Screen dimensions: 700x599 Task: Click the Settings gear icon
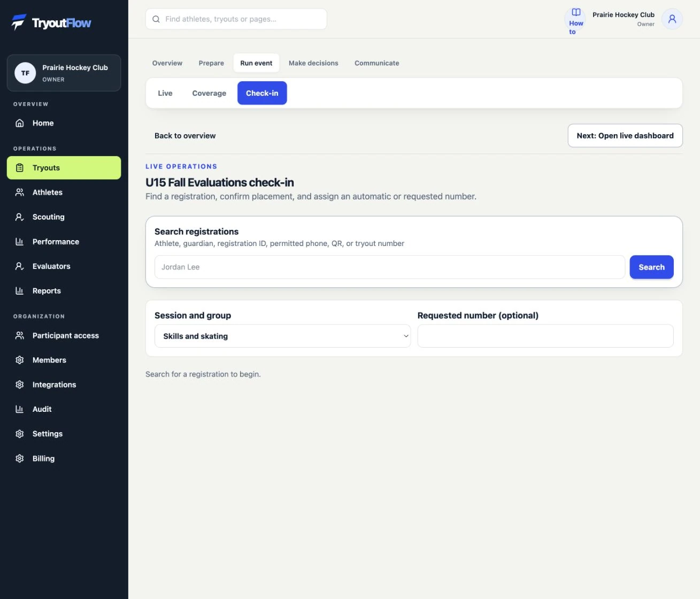pyautogui.click(x=20, y=434)
